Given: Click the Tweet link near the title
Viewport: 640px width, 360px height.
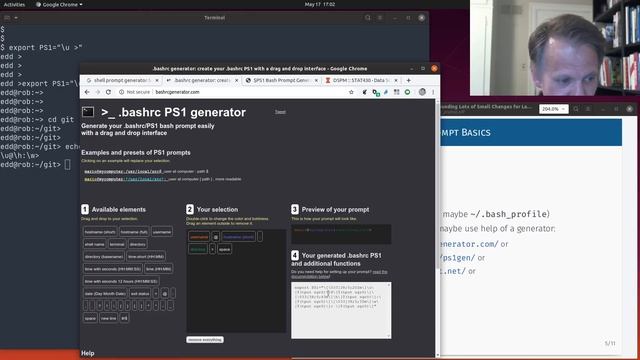Looking at the screenshot, I should click(280, 112).
